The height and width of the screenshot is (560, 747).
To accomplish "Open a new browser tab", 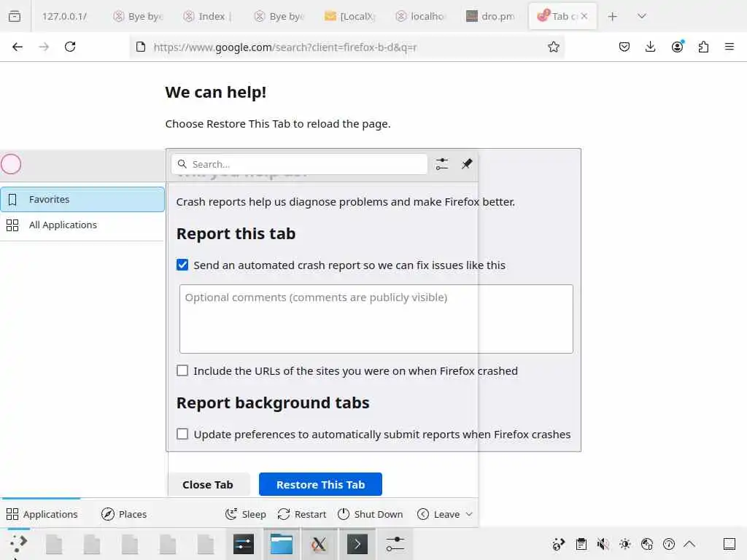I will tap(613, 17).
